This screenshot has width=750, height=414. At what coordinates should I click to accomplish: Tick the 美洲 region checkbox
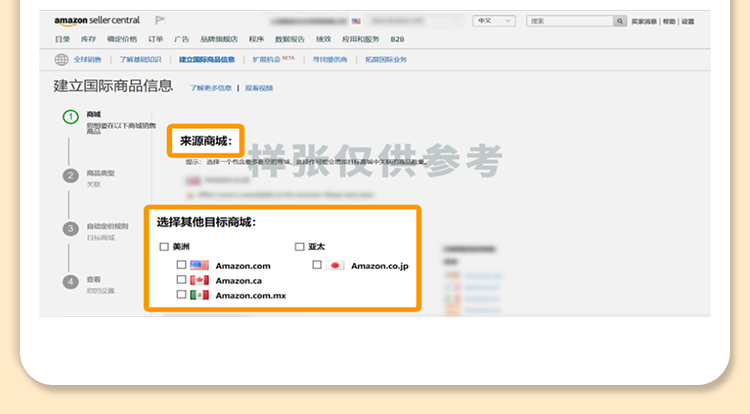[x=164, y=246]
